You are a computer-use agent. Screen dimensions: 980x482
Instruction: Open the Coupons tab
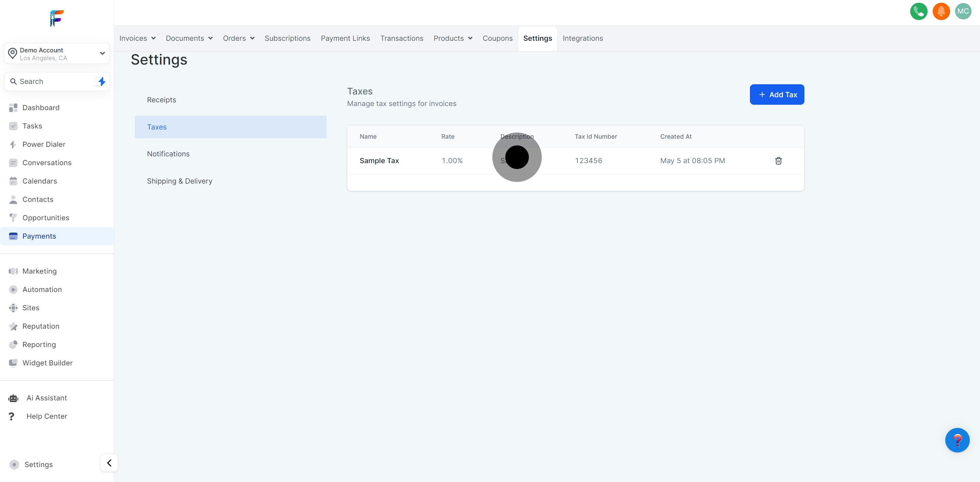tap(497, 38)
